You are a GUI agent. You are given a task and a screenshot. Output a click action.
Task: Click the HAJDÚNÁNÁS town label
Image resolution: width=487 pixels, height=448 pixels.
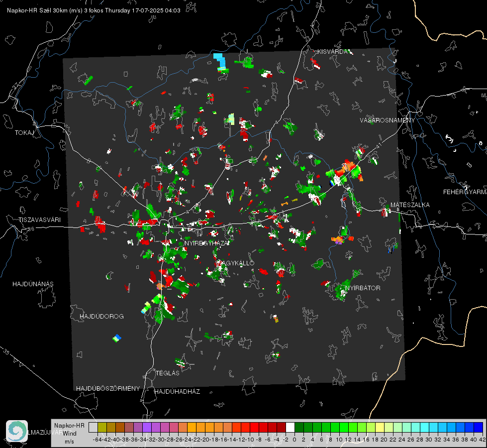pyautogui.click(x=33, y=284)
